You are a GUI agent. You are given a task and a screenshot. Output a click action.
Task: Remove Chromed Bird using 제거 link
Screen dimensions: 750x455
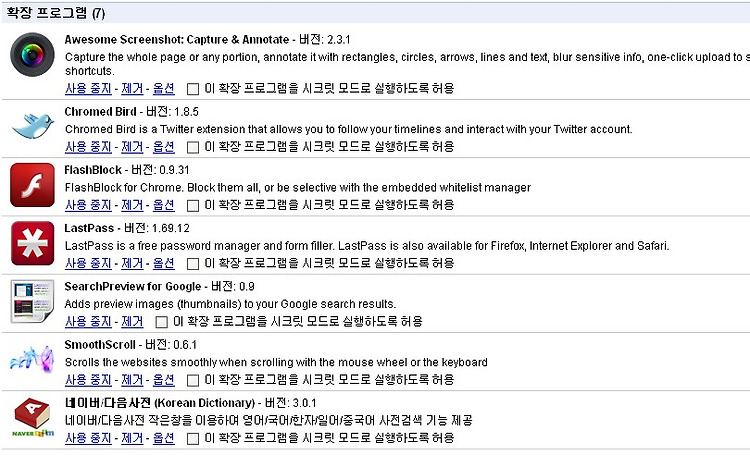click(132, 147)
